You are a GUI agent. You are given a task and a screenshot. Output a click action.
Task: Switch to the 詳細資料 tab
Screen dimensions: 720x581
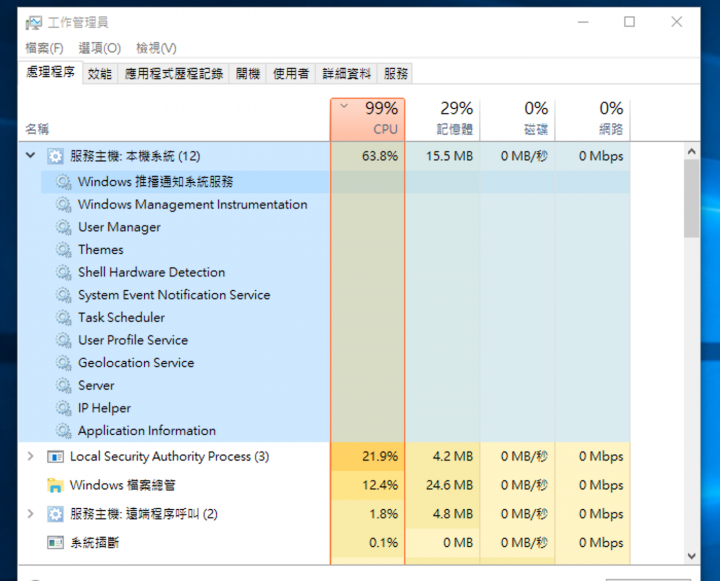[x=347, y=73]
